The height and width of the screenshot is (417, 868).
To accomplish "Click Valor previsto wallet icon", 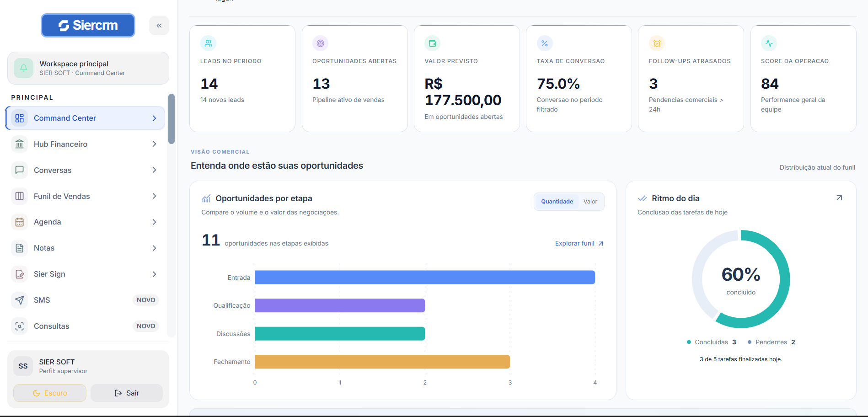I will click(x=433, y=43).
